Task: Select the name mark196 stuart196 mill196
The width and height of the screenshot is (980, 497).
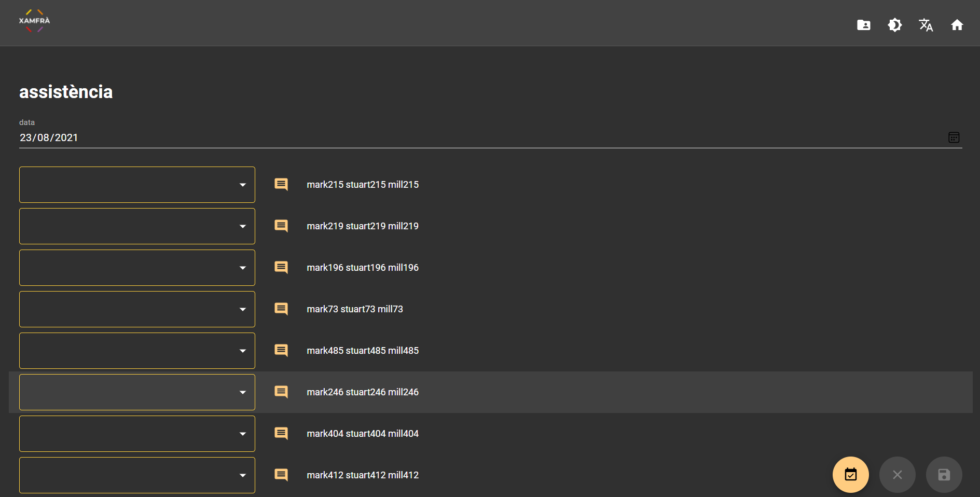Action: pyautogui.click(x=363, y=268)
